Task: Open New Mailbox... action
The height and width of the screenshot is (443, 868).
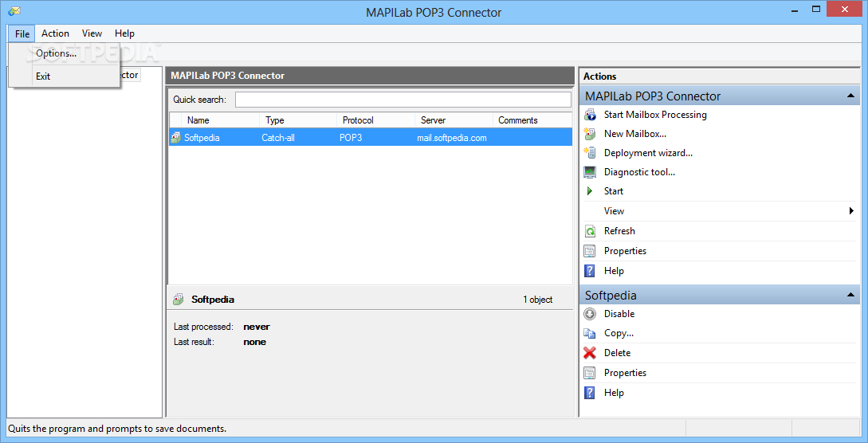Action: (x=635, y=134)
